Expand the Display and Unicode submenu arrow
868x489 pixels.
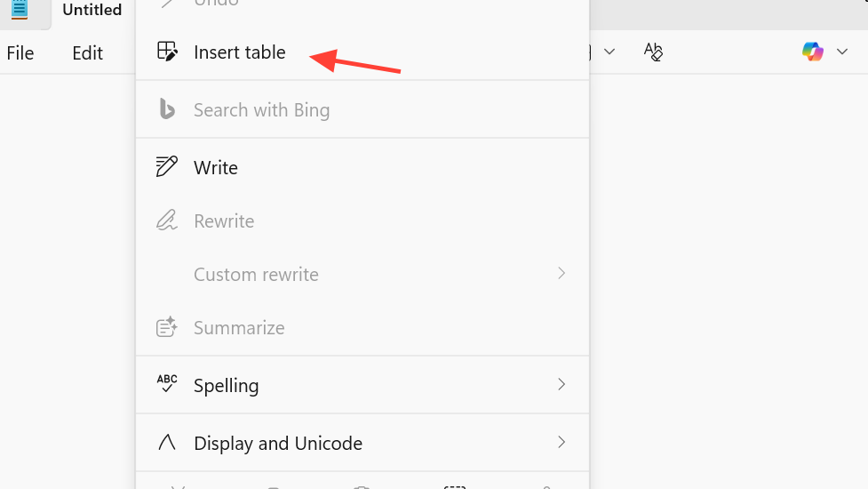561,442
